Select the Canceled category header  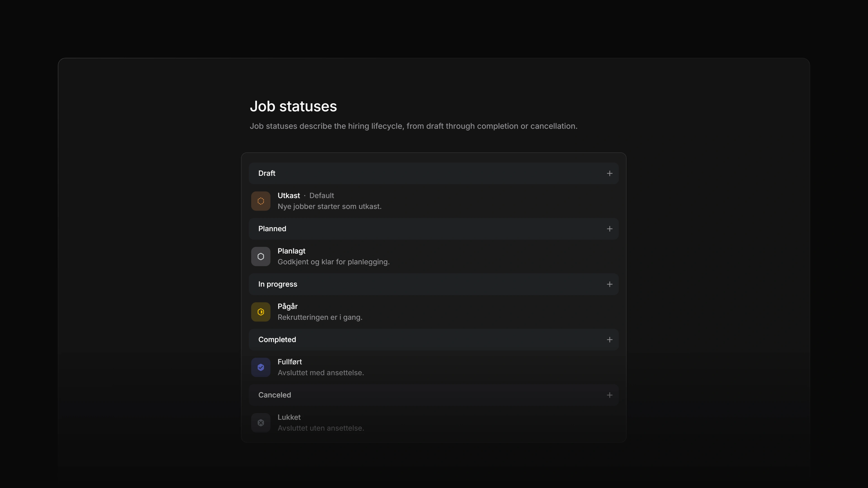(434, 395)
